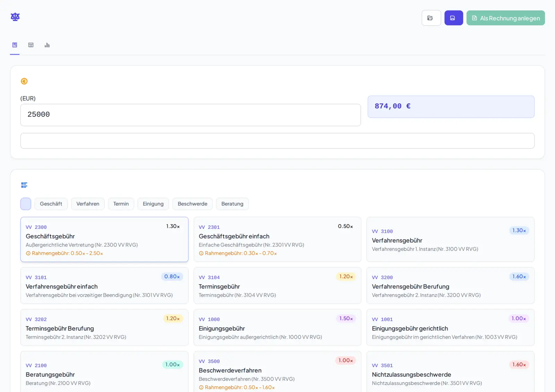Viewport: 555px width, 392px height.
Task: Click the 0.80× badge on VV 3101
Action: click(x=172, y=277)
